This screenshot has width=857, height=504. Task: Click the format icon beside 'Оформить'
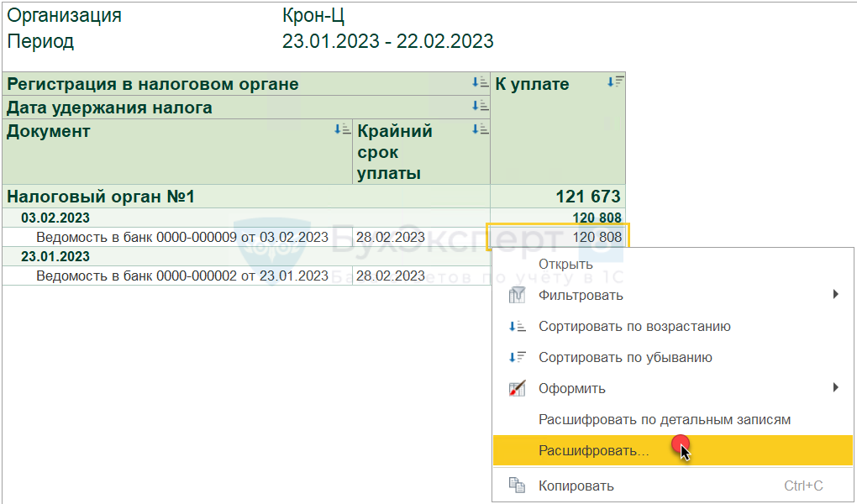coord(517,388)
